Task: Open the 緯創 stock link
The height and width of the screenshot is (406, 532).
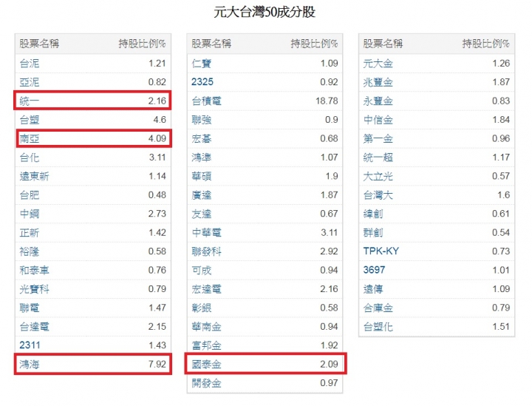Action: click(x=373, y=214)
